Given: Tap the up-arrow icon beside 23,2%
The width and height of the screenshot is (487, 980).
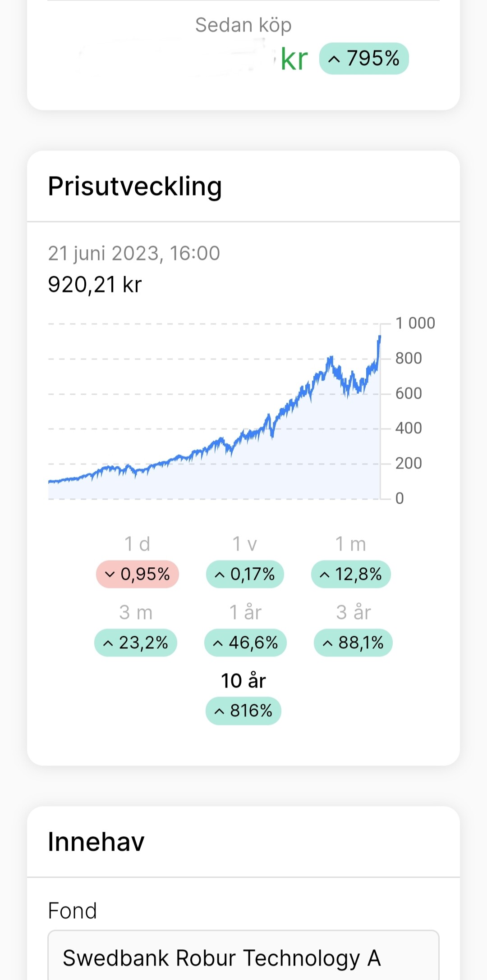Looking at the screenshot, I should (108, 643).
